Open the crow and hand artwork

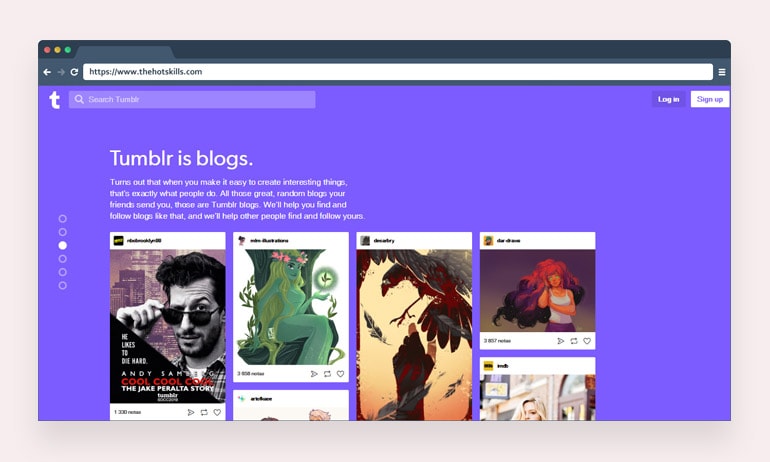point(414,335)
